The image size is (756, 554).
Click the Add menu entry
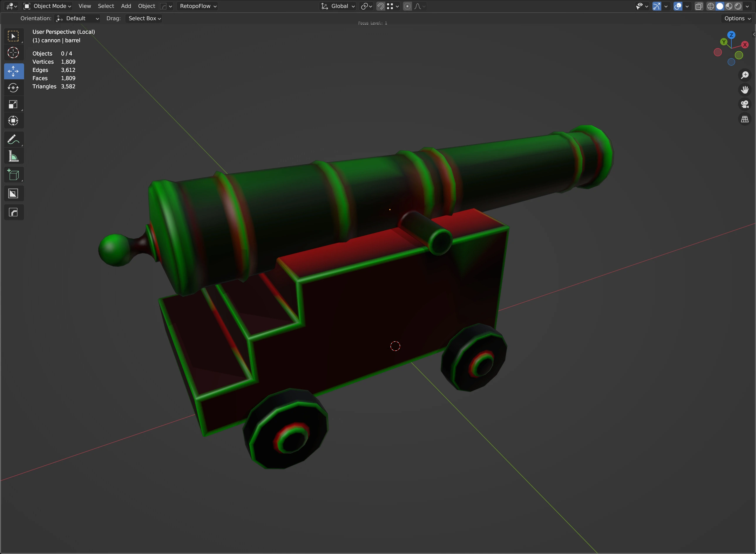pyautogui.click(x=126, y=6)
